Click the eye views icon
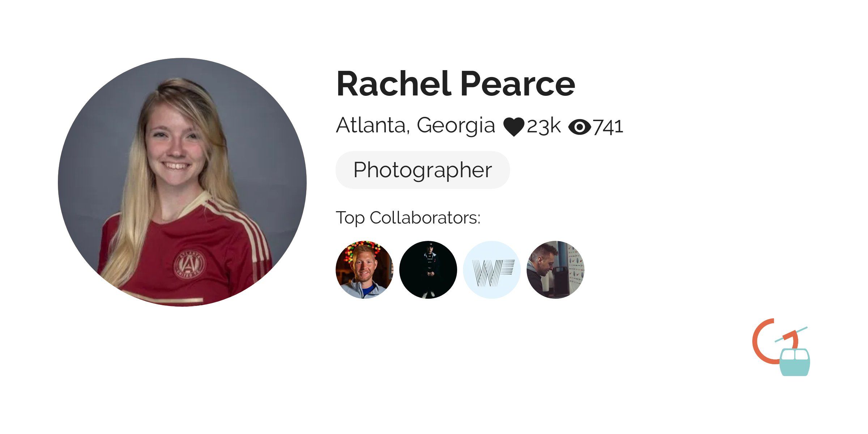 pos(579,127)
